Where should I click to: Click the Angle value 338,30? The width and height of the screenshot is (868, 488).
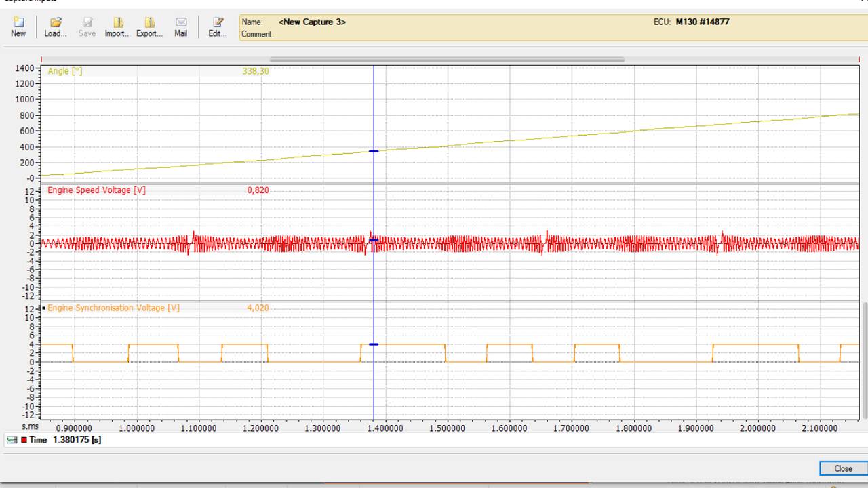click(x=256, y=71)
